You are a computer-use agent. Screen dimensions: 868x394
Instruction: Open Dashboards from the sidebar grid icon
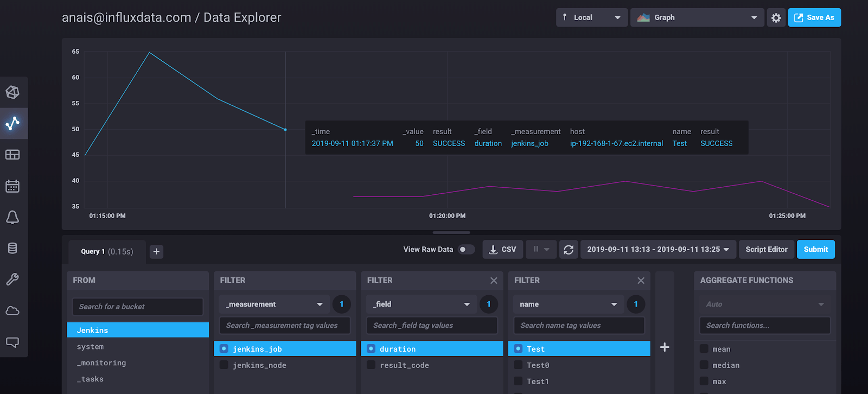pyautogui.click(x=12, y=155)
